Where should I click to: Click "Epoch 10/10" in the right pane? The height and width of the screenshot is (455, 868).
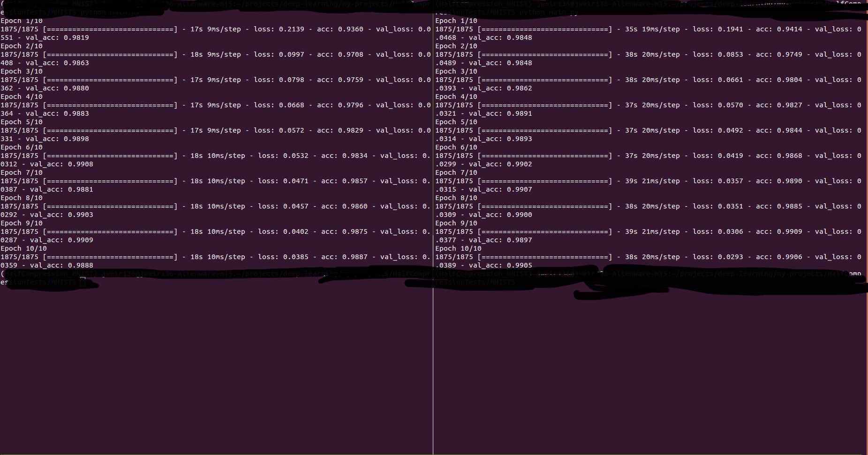[x=458, y=248]
